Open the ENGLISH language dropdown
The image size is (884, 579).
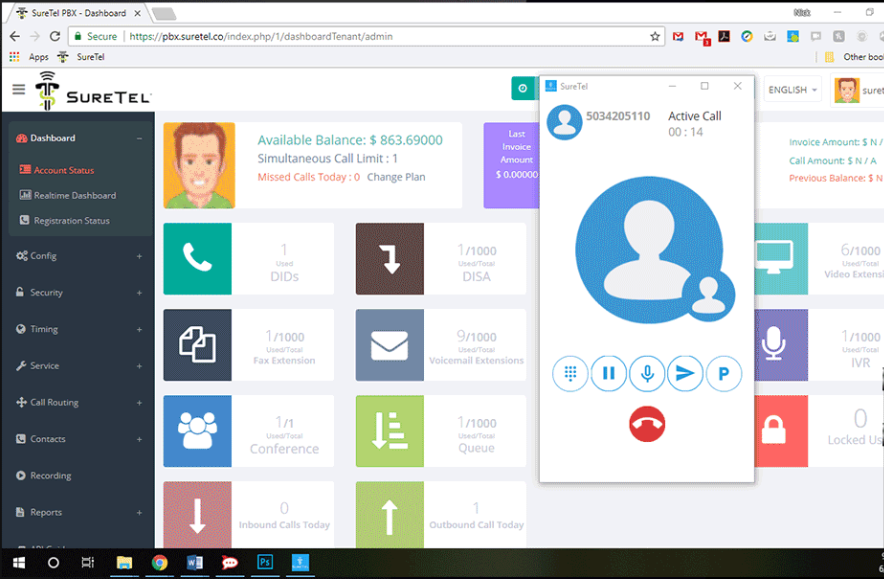[792, 89]
